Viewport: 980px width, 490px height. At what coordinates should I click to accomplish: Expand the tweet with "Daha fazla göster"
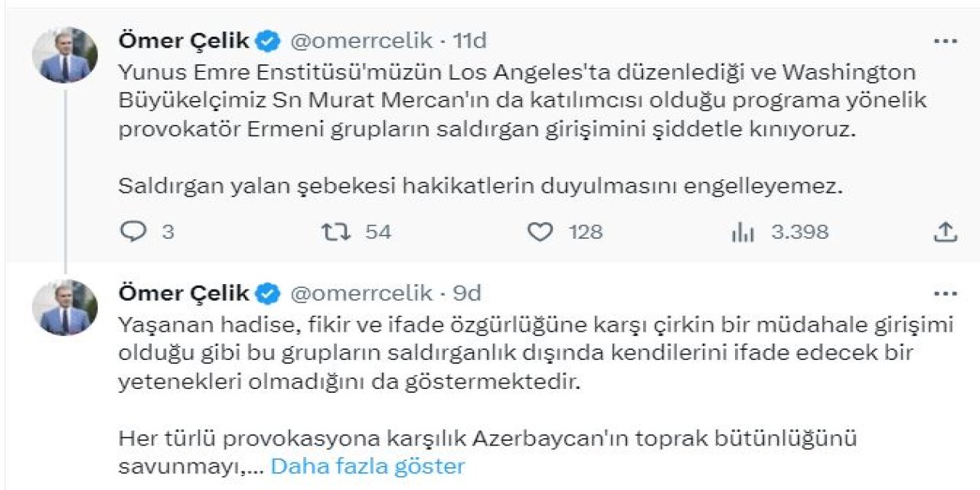(367, 465)
